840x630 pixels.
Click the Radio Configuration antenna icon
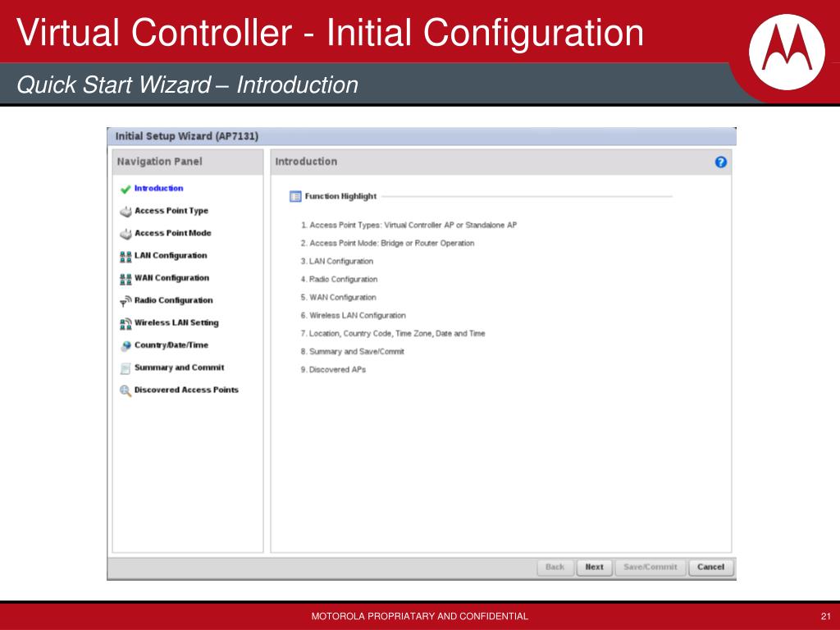[126, 301]
